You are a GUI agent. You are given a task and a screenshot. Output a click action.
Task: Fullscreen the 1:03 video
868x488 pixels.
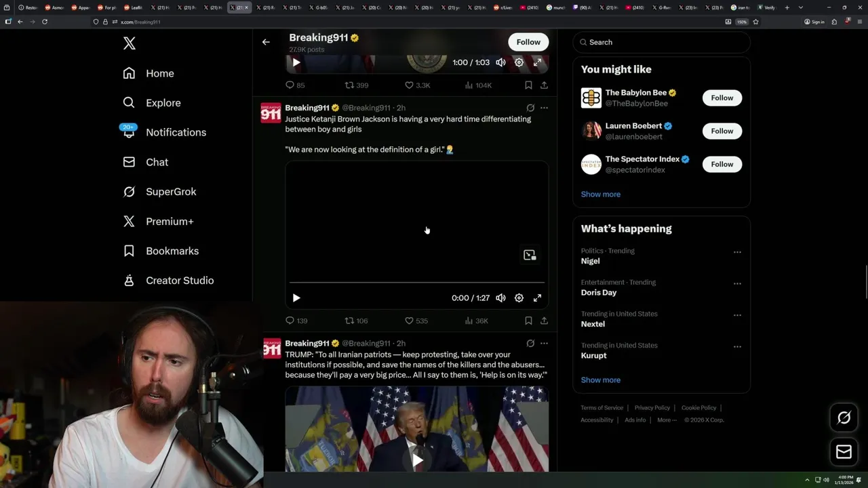pyautogui.click(x=537, y=62)
